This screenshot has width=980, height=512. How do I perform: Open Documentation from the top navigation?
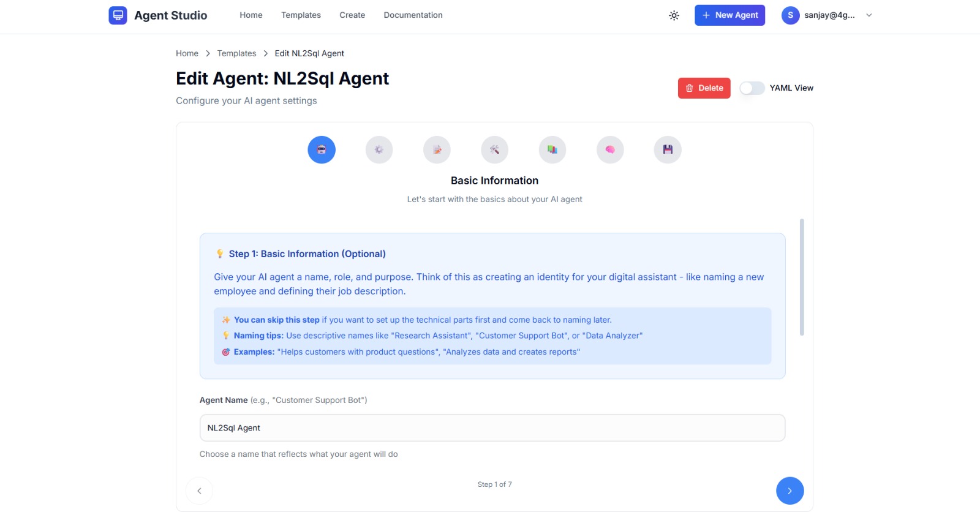[413, 15]
